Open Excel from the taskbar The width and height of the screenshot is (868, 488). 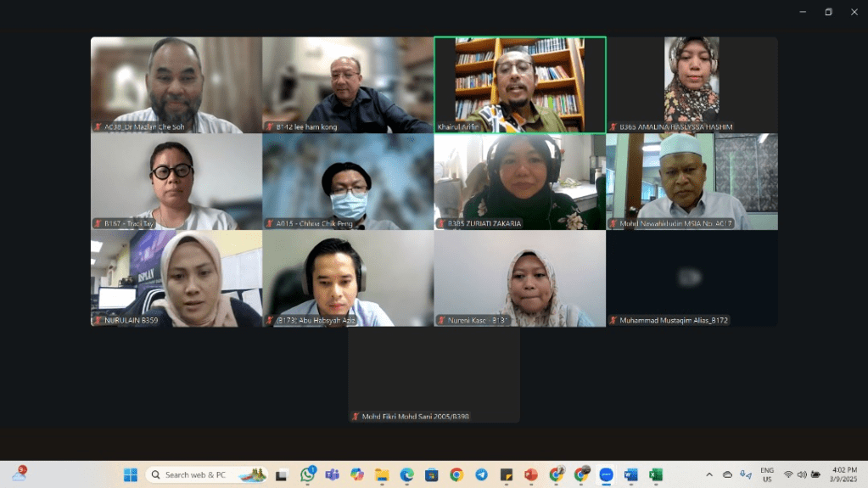pos(655,474)
